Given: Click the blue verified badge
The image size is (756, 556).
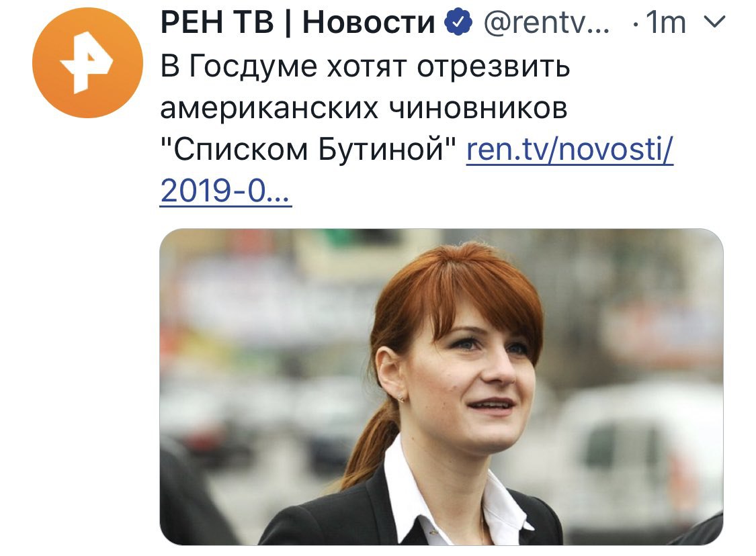Looking at the screenshot, I should tap(458, 21).
